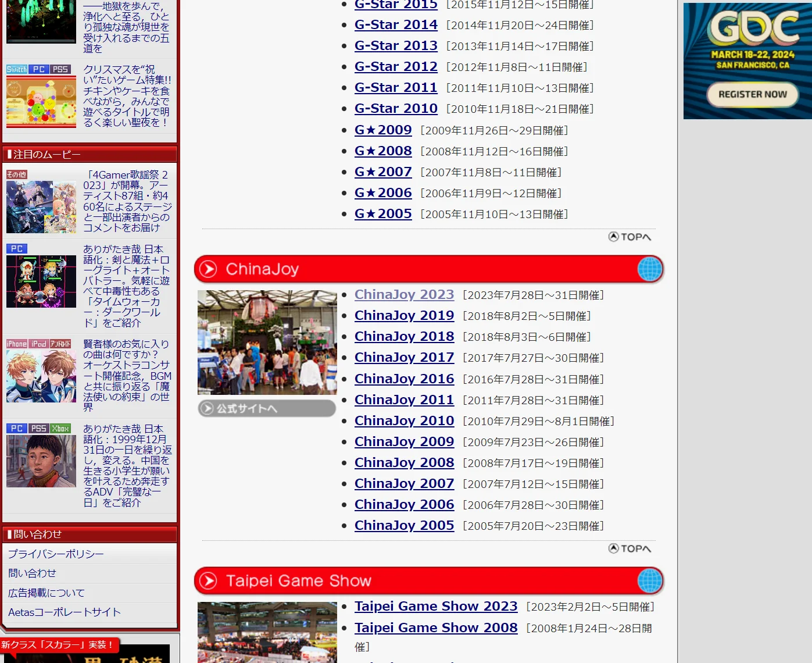Click the arrow icon beside ChinaJoy heading

[x=208, y=269]
